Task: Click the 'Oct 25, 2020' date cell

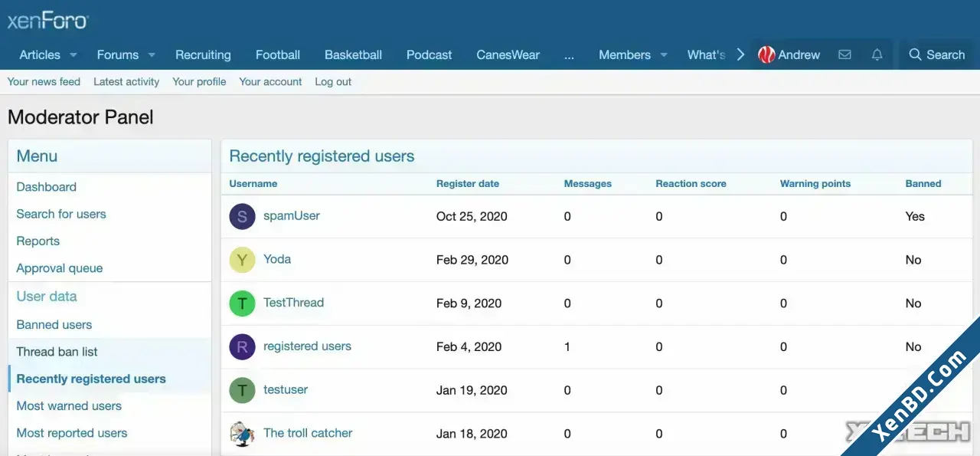Action: [472, 217]
